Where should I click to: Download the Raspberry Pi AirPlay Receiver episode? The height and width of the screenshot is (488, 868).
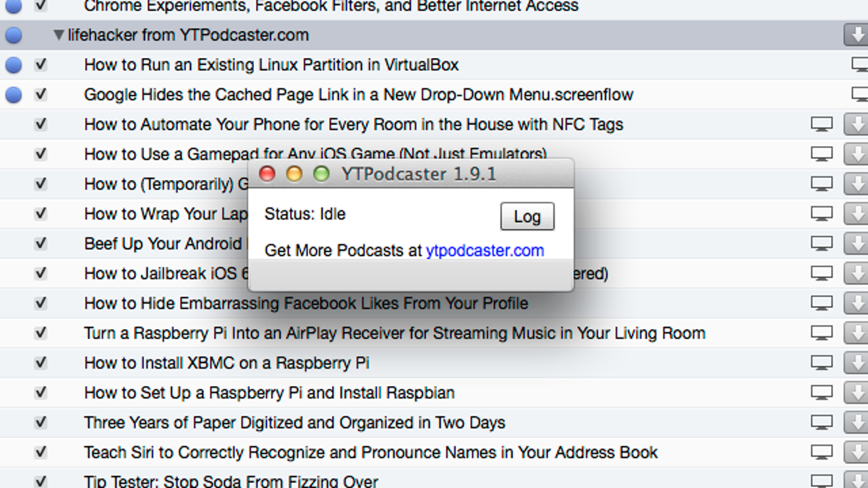pos(856,333)
